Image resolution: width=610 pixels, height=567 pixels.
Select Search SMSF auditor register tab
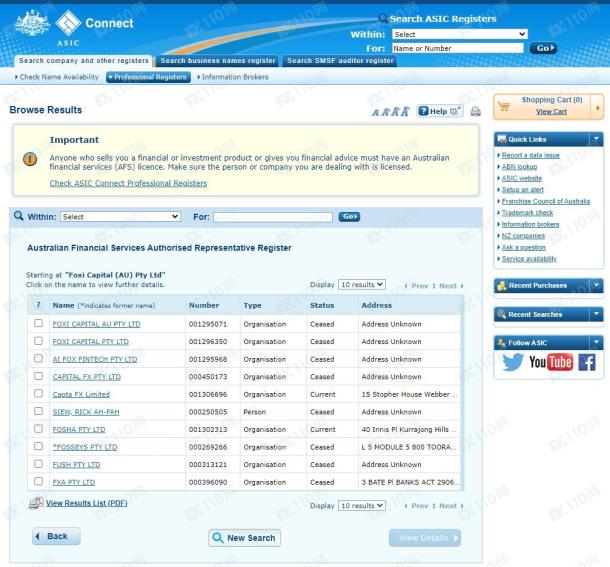(340, 61)
